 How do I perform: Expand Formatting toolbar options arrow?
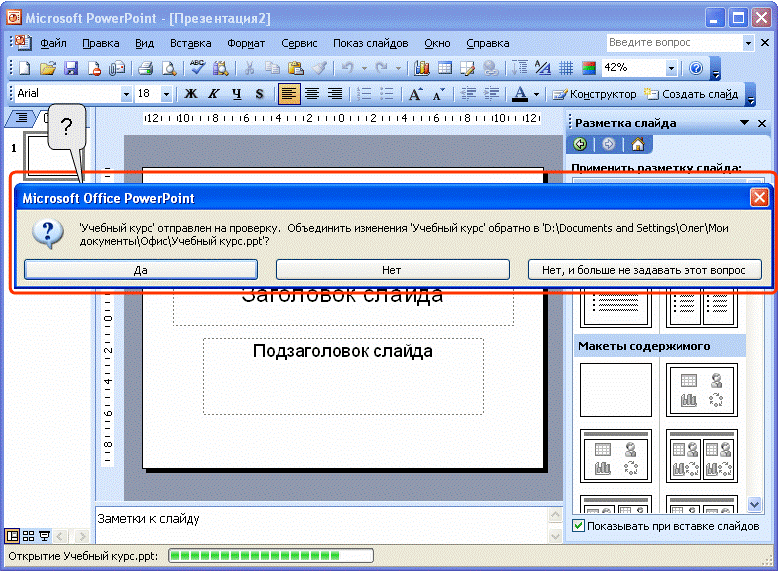pos(751,94)
